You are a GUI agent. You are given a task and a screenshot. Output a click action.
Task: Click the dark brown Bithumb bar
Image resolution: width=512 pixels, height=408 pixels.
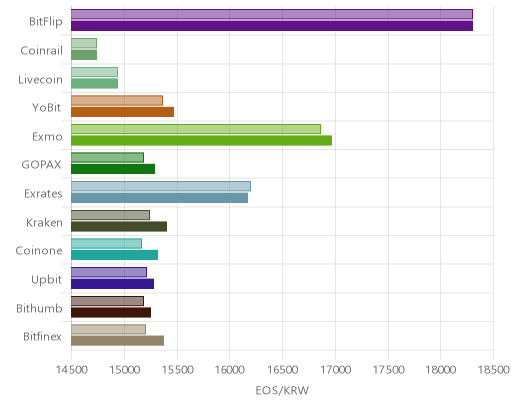pos(111,313)
